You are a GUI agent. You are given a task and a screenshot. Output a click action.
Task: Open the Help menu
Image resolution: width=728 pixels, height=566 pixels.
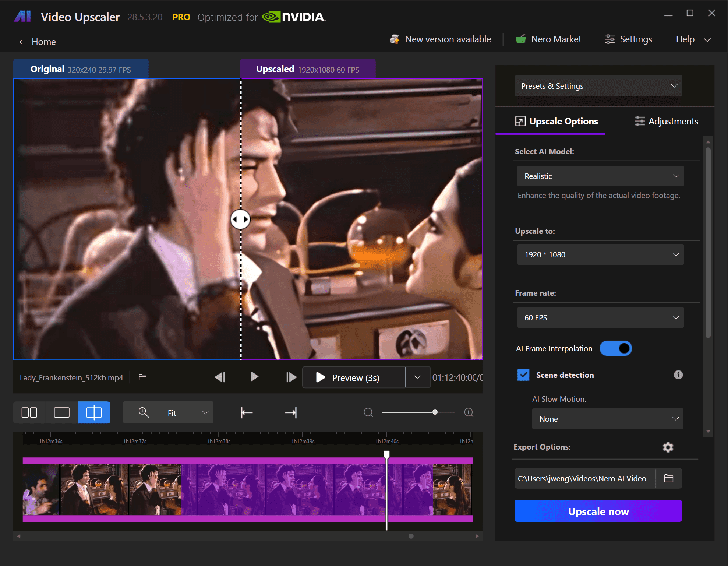(693, 39)
